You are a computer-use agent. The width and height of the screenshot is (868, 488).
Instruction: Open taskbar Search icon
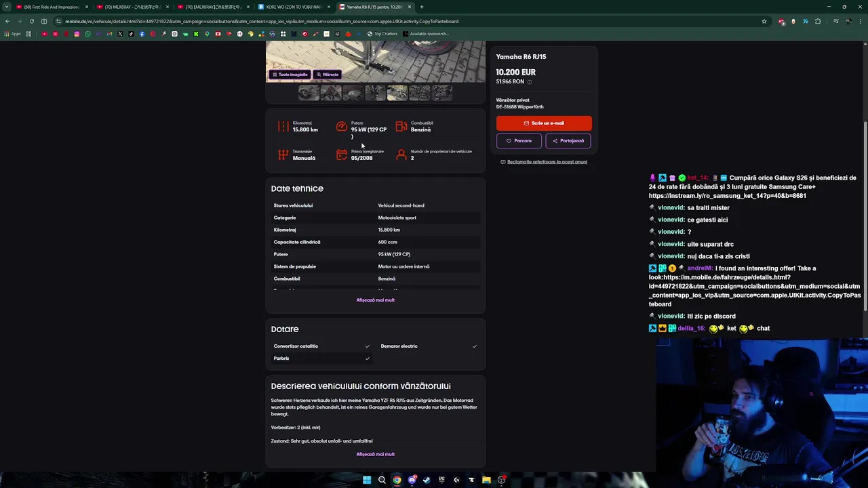tap(382, 480)
